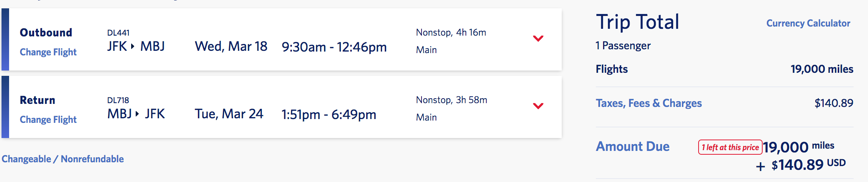Screen dimensions: 868x182
Task: Click the Amount Due label
Action: coord(633,146)
